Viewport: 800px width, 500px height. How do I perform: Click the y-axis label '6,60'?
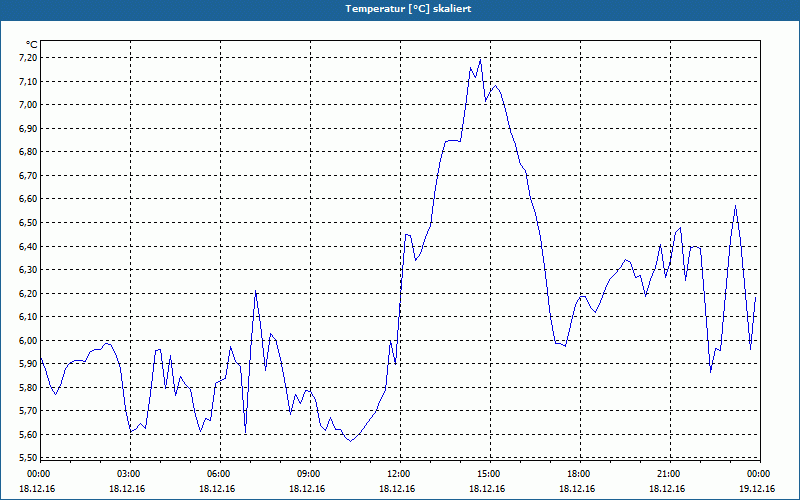[29, 199]
